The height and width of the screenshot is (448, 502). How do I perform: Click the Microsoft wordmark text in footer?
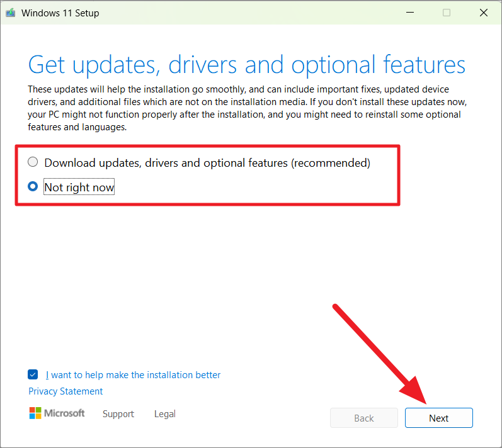64,413
